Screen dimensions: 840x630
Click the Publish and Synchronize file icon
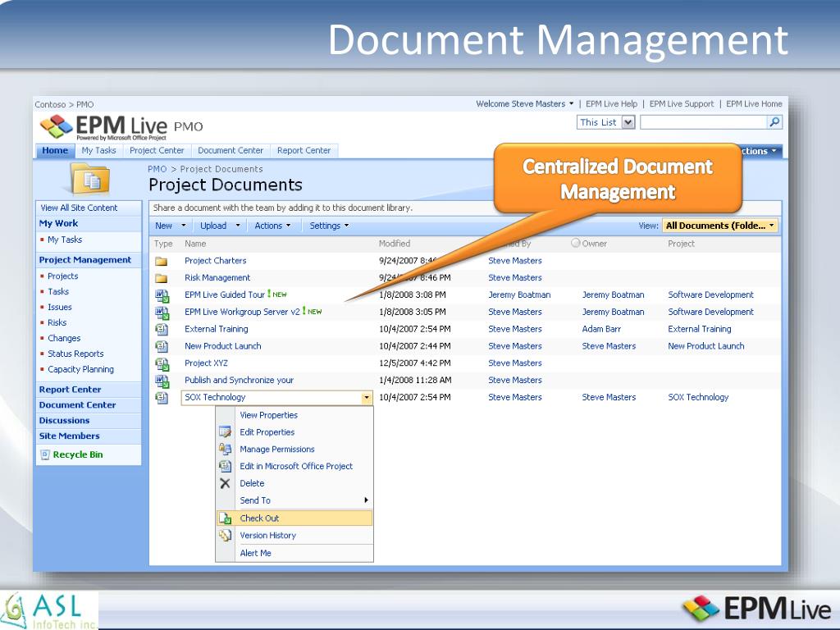(x=162, y=381)
